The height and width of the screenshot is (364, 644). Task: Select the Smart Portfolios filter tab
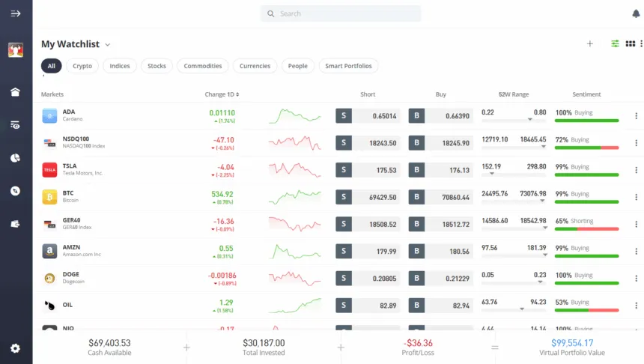348,66
